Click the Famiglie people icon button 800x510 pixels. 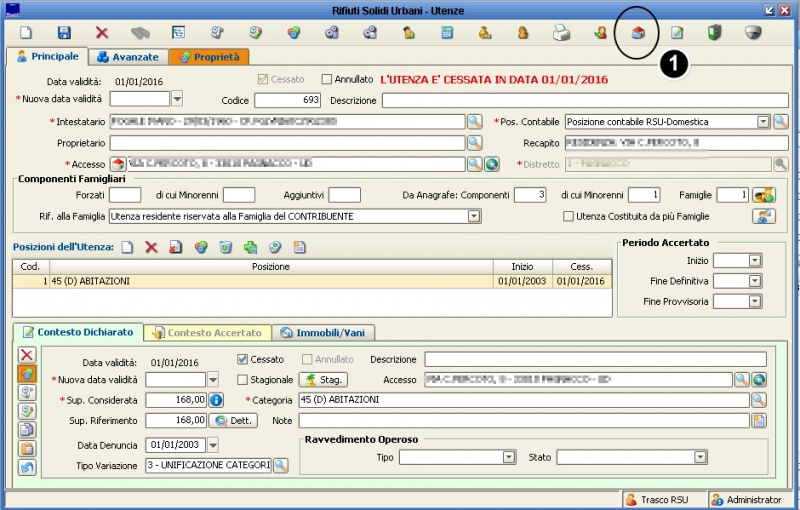(764, 195)
